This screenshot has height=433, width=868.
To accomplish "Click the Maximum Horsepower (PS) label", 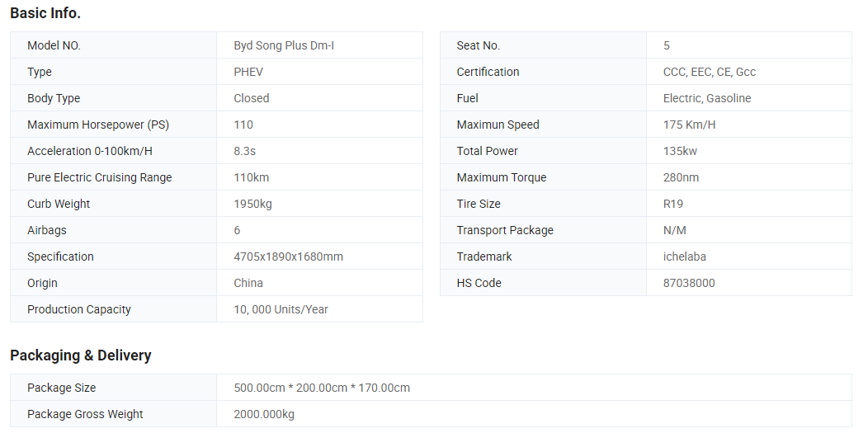I will click(x=97, y=125).
